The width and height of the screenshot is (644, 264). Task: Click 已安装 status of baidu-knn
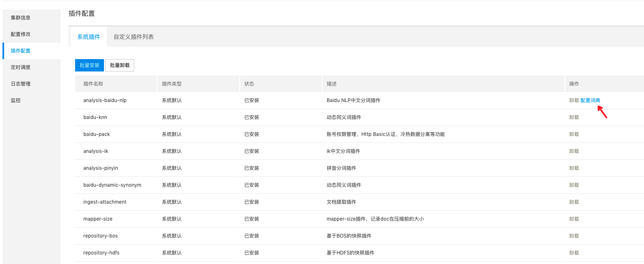coord(252,117)
